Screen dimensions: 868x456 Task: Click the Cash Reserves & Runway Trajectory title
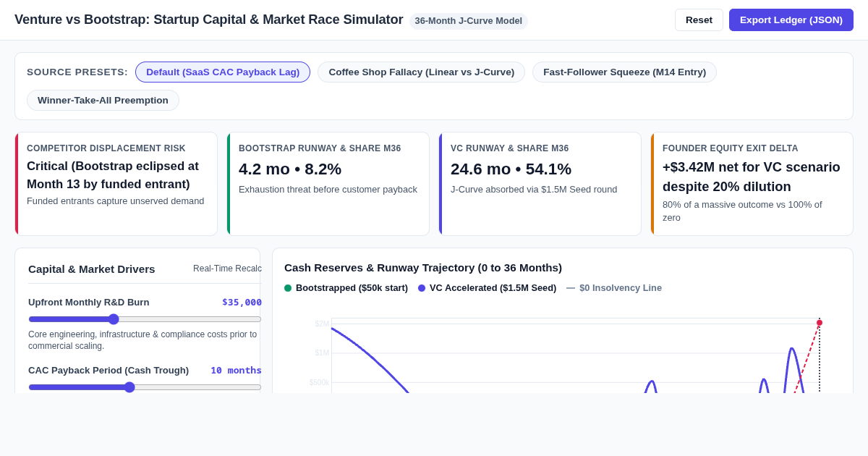tap(423, 268)
